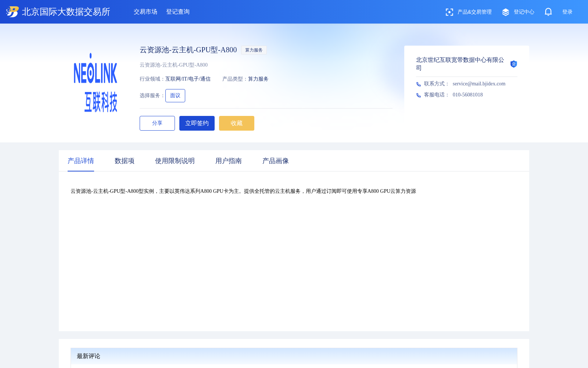Click the product title 云资源池-云主机-GPU型-A800
588x368 pixels.
pyautogui.click(x=188, y=50)
